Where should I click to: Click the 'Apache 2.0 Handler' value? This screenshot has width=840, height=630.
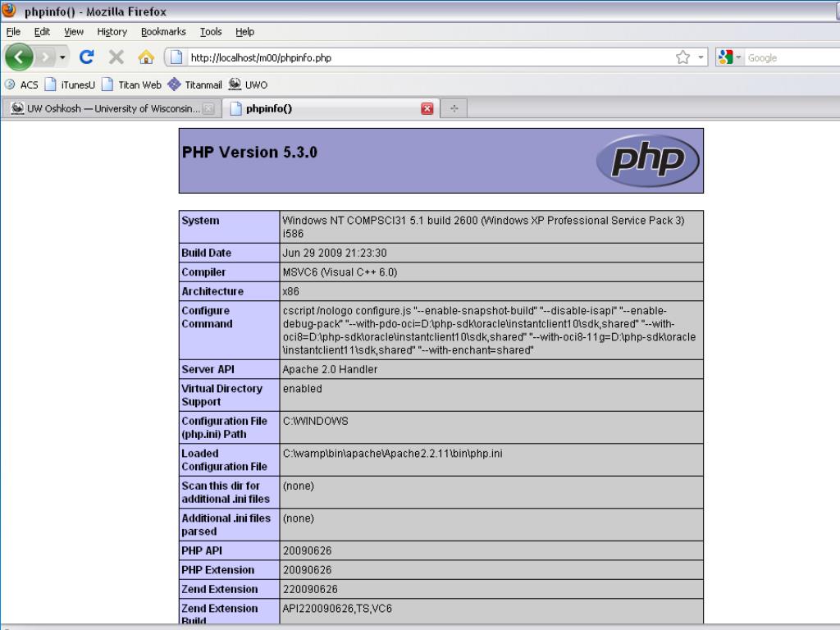(x=330, y=370)
